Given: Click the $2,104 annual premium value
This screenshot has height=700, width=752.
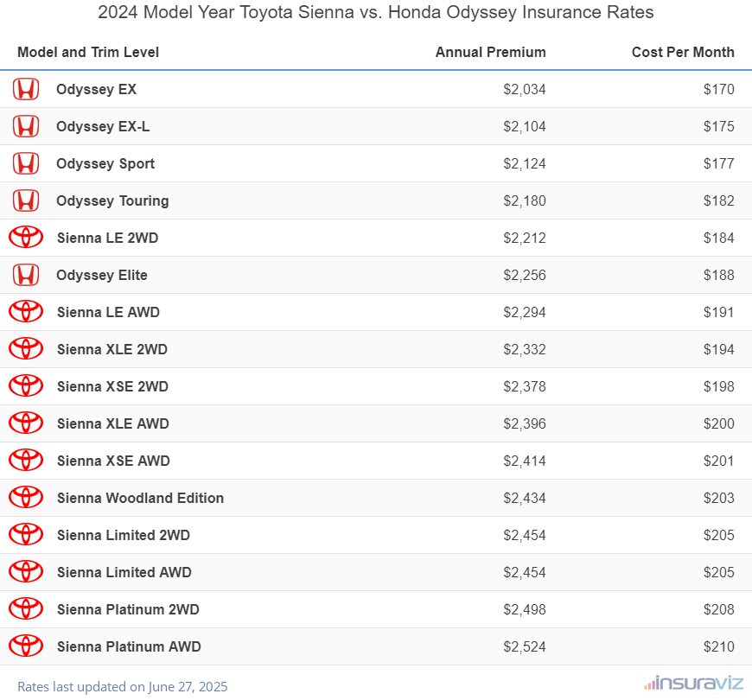Looking at the screenshot, I should coord(525,126).
